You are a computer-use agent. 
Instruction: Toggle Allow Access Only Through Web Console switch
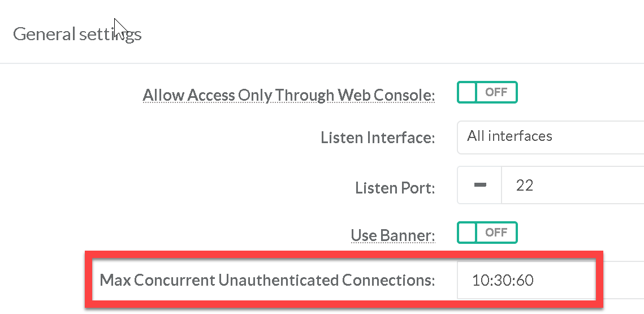(x=487, y=92)
